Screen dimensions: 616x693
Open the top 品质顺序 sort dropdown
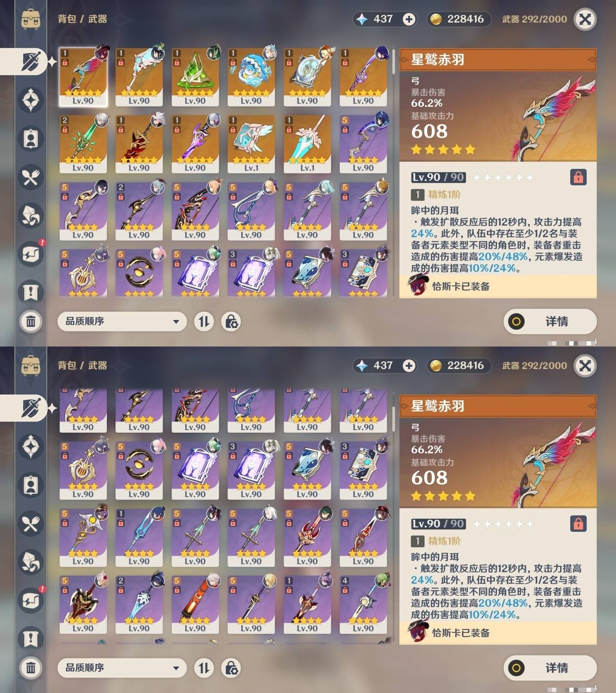click(x=122, y=321)
